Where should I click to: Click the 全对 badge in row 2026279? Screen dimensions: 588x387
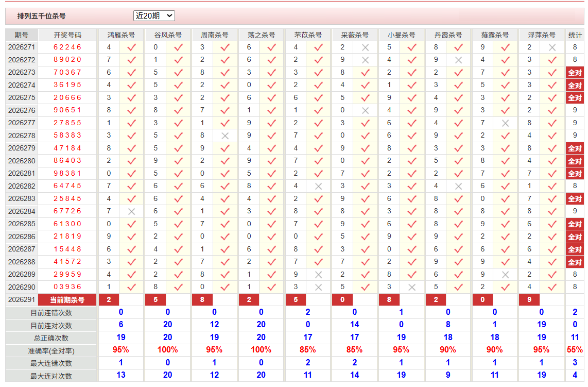[x=575, y=148]
